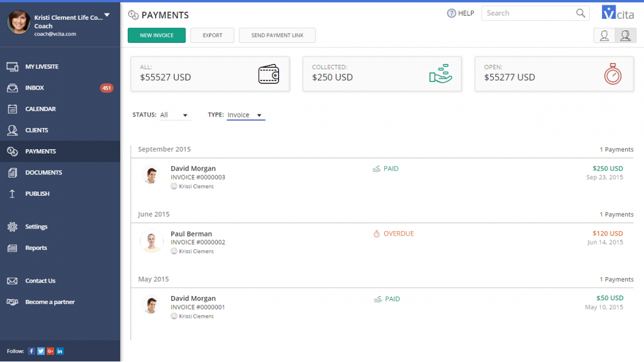Toggle the single-contact view icon at top right
644x362 pixels.
pos(604,35)
